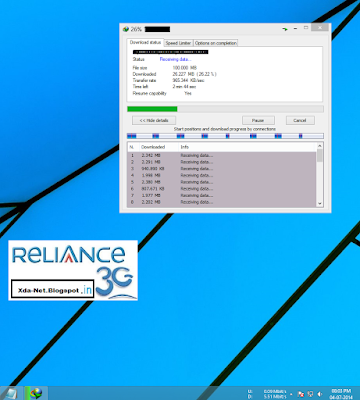
Task: Switch to the Download status tab
Action: point(145,43)
